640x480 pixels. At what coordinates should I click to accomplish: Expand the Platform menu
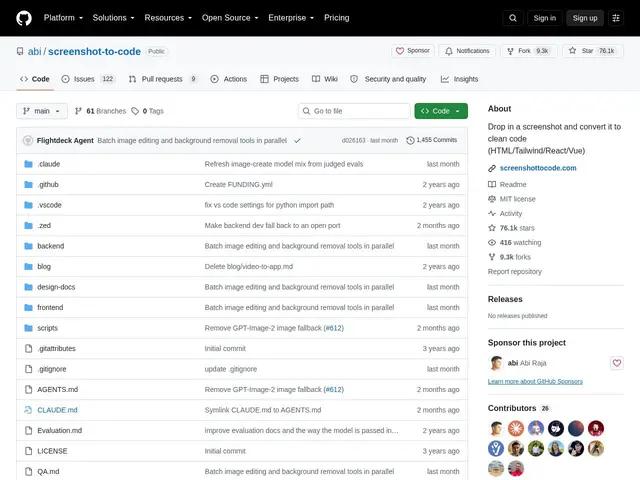coord(63,18)
